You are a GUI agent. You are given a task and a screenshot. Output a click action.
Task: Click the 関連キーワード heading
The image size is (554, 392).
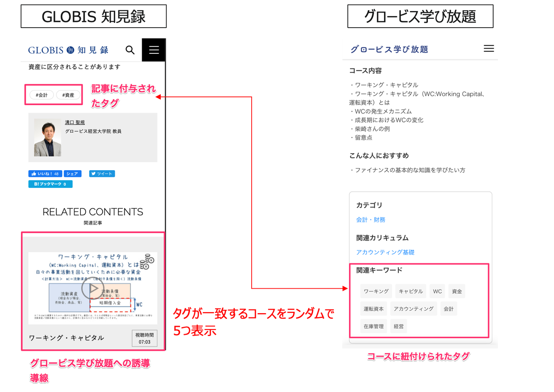click(379, 270)
